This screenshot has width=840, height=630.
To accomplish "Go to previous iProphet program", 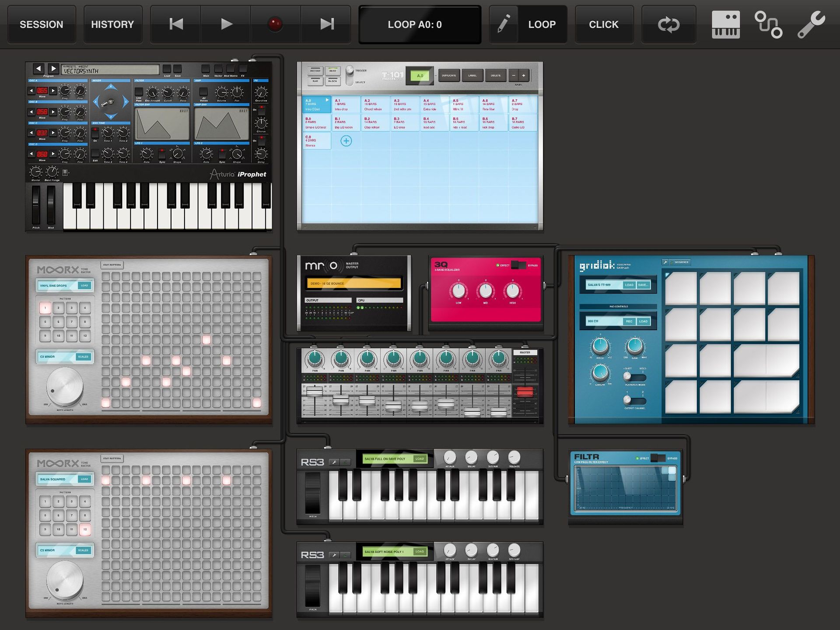I will 38,69.
